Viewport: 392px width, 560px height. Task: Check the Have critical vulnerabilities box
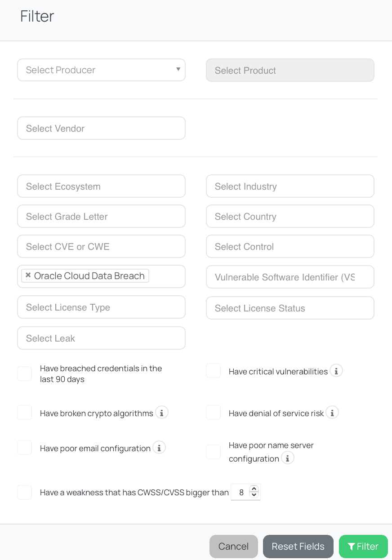(x=214, y=371)
